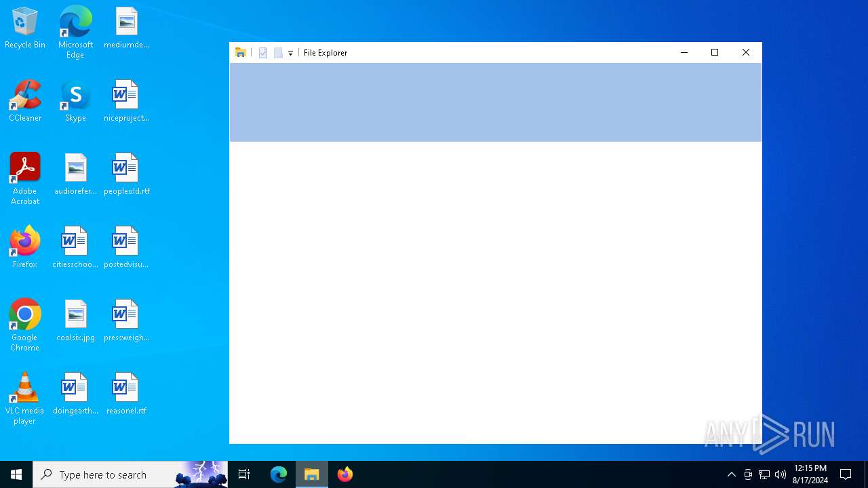Viewport: 868px width, 488px height.
Task: Click the Meet Now tray icon
Action: pyautogui.click(x=748, y=474)
